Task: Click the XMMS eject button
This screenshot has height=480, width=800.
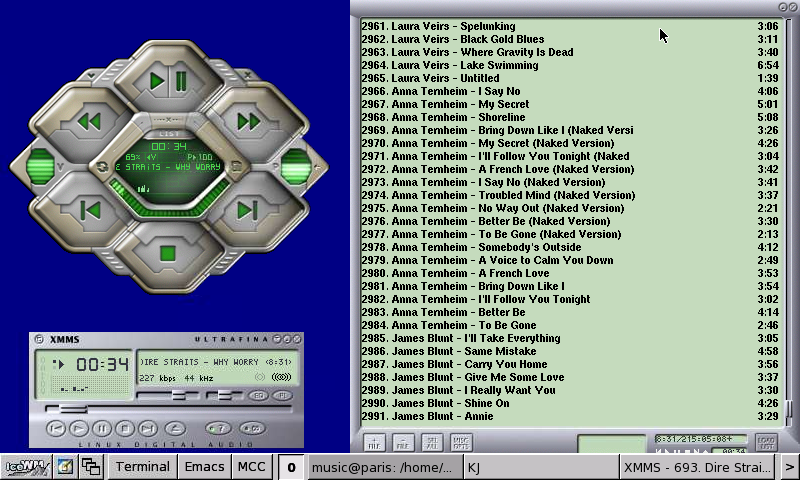Action: (175, 428)
